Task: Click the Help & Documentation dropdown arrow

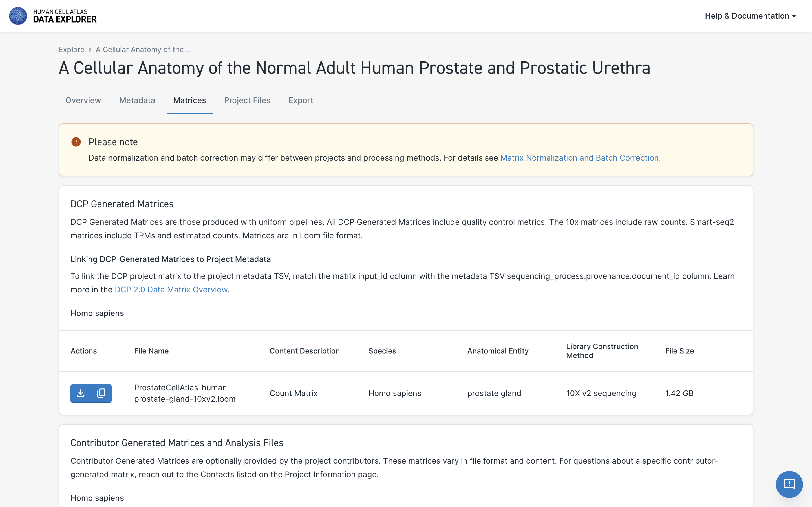Action: click(x=796, y=16)
